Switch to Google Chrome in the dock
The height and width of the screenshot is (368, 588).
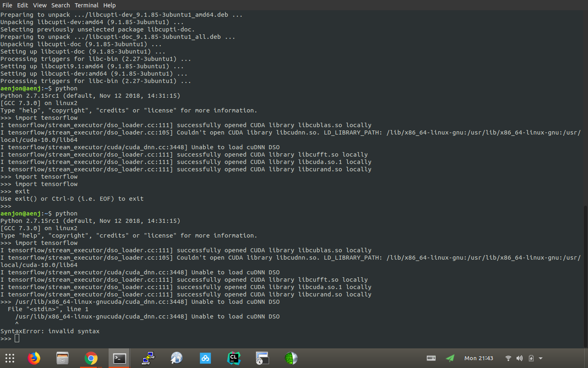point(91,359)
